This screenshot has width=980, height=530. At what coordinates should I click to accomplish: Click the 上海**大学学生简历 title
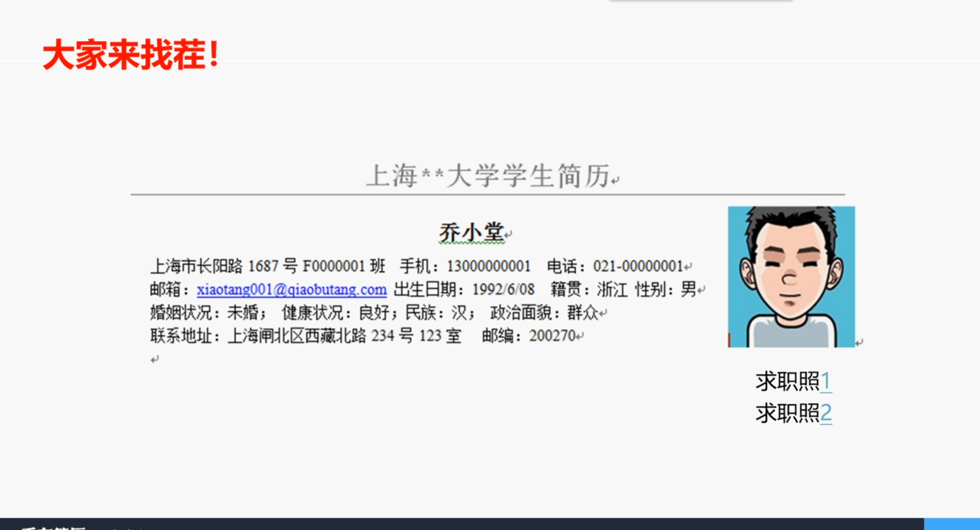[x=488, y=176]
